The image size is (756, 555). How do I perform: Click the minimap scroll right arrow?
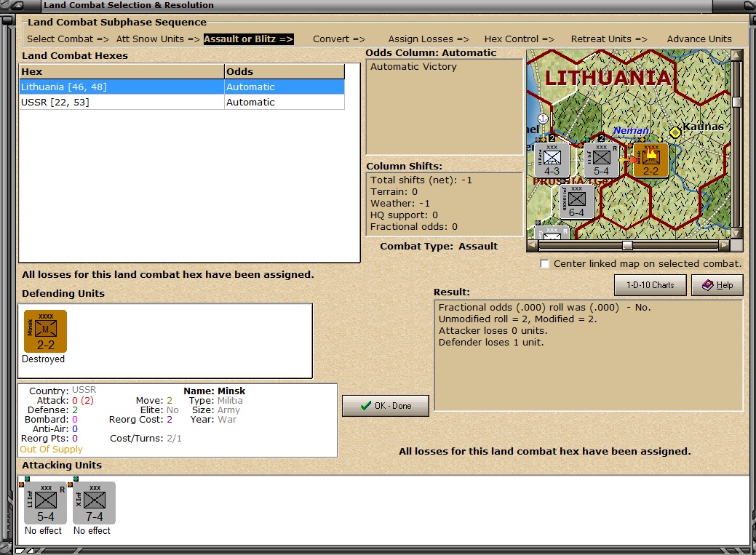(x=725, y=245)
